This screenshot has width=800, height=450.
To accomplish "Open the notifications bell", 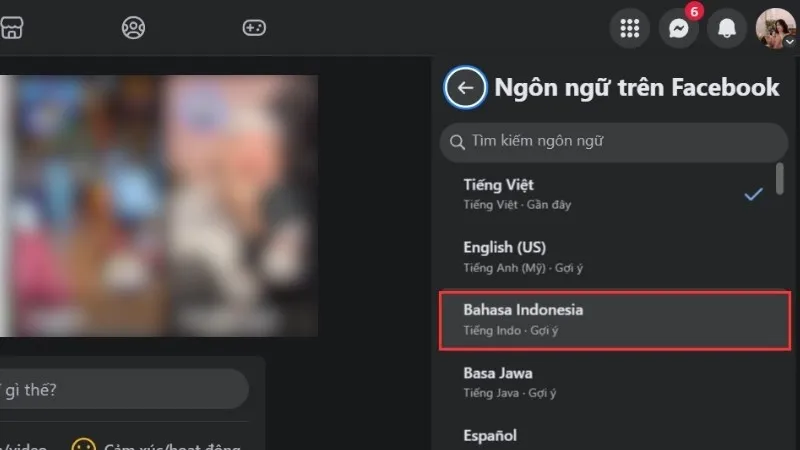I will click(727, 28).
